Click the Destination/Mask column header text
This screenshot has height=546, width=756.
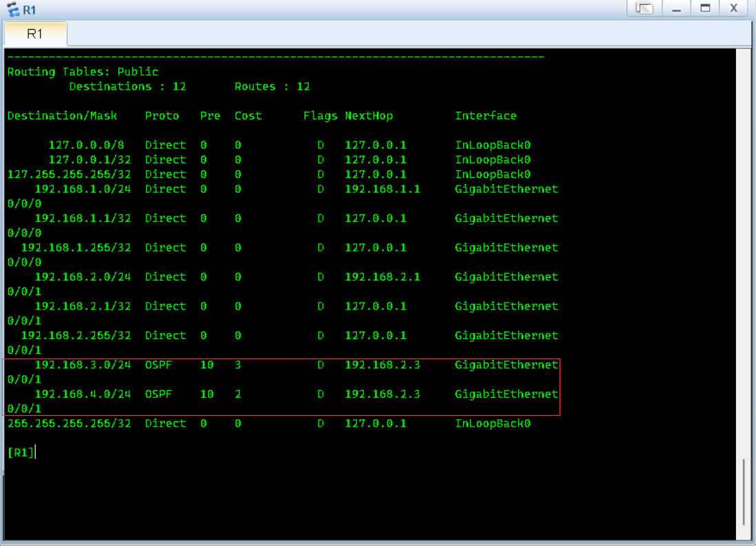pos(62,116)
